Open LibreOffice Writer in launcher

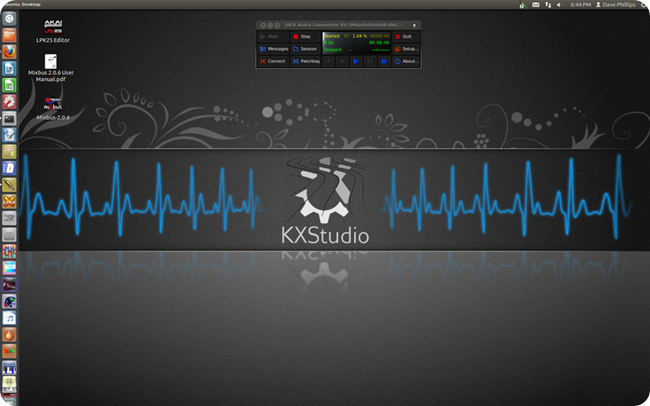coord(9,68)
